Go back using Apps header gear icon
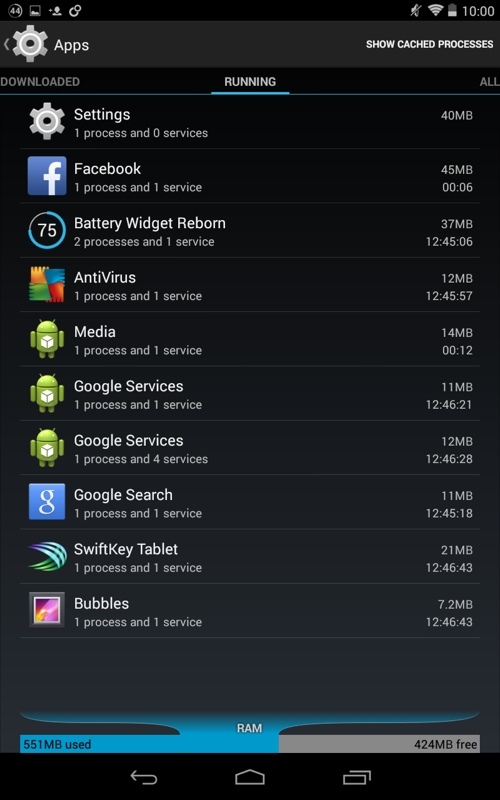 [x=30, y=44]
